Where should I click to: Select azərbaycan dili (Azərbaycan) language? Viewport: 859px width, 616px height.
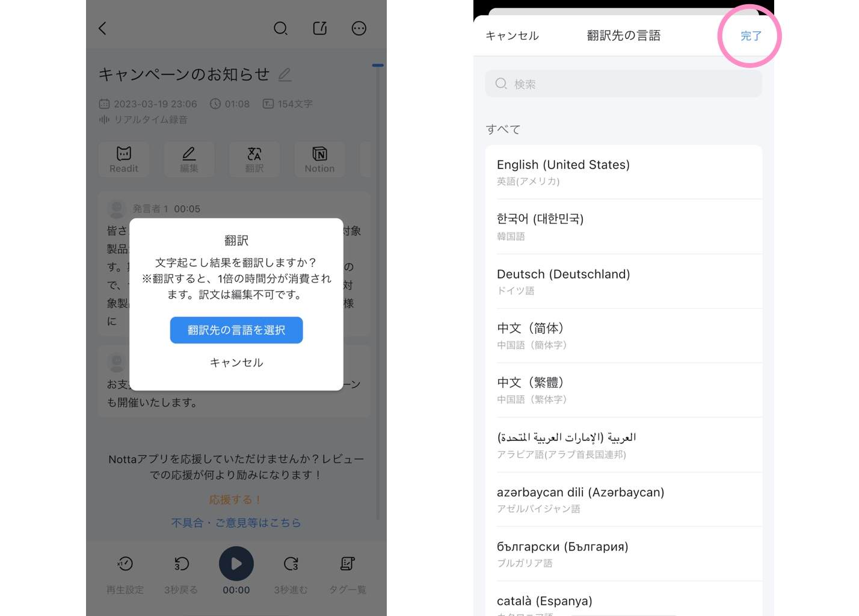click(624, 500)
